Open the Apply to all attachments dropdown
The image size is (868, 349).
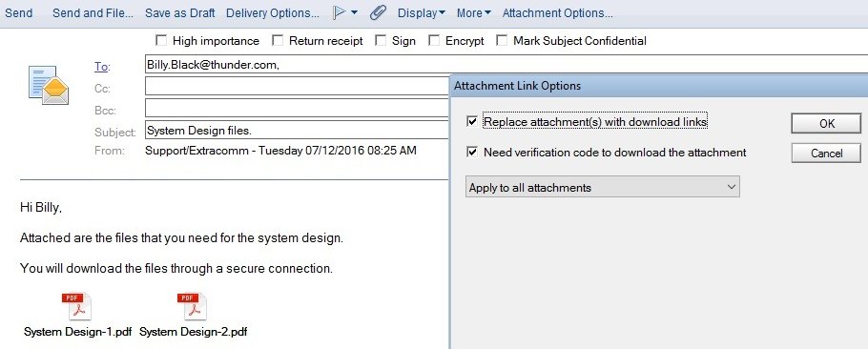pos(602,188)
